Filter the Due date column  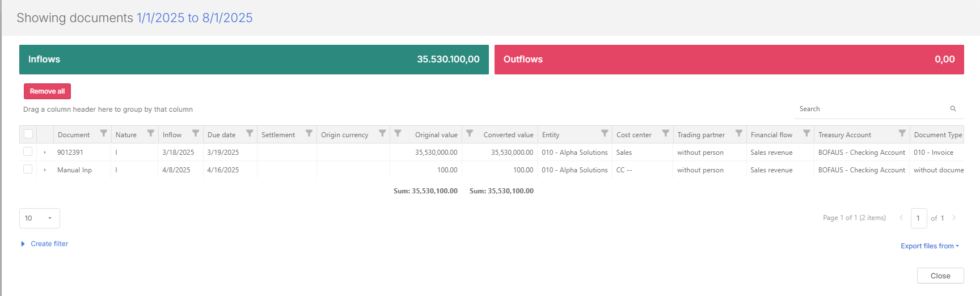point(250,134)
